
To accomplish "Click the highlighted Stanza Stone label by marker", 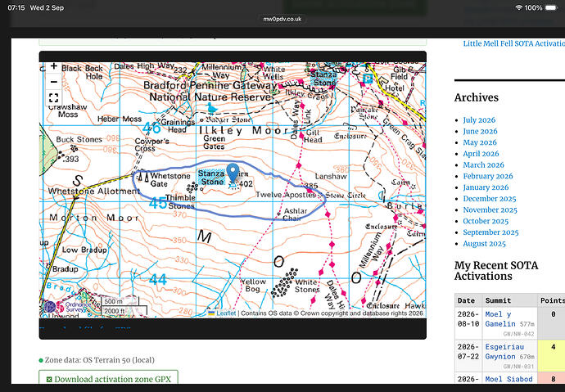I will 212,178.
